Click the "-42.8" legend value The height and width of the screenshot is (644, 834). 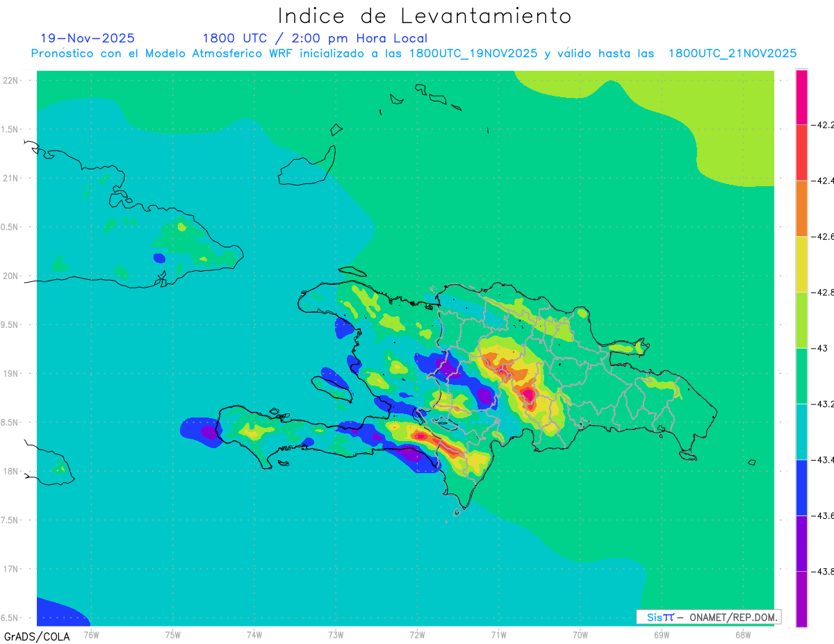823,292
